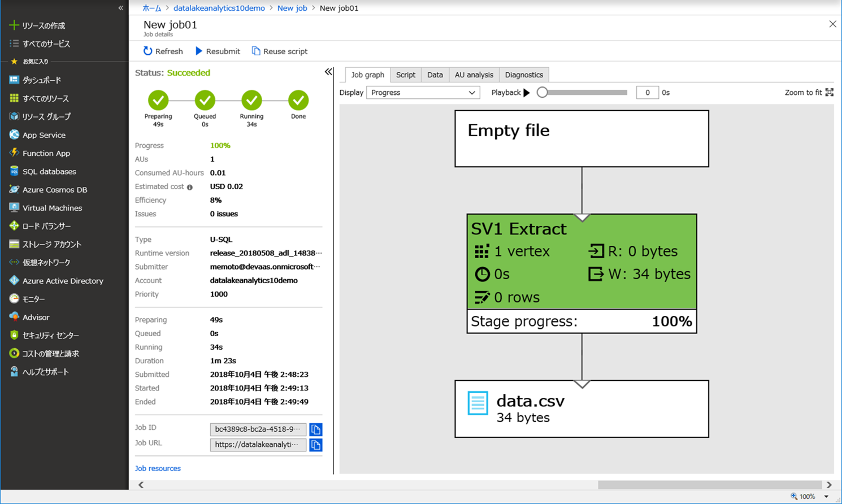Open cost management and billing icon
Viewport: 842px width, 504px height.
pos(14,354)
